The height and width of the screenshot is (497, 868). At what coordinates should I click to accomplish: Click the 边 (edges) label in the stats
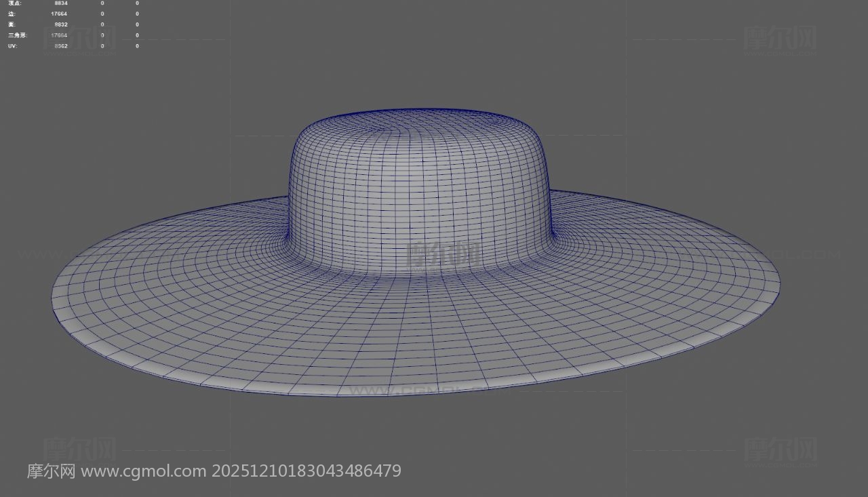coord(12,14)
